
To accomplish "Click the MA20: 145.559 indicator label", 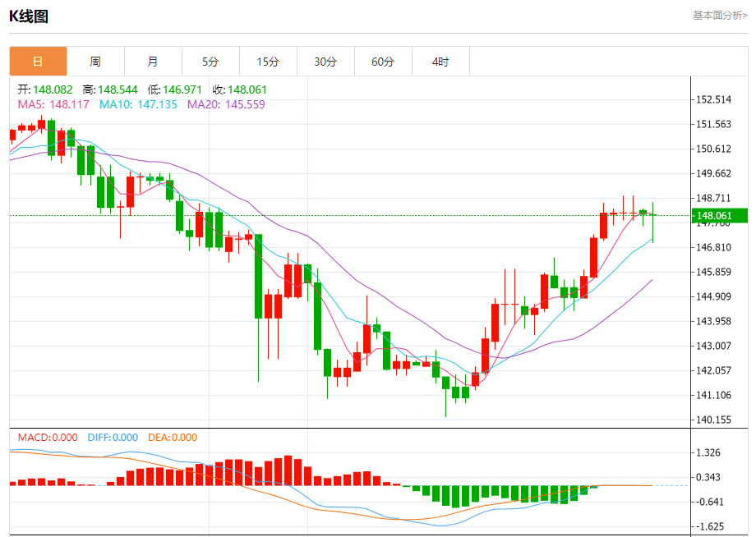I will pyautogui.click(x=226, y=104).
